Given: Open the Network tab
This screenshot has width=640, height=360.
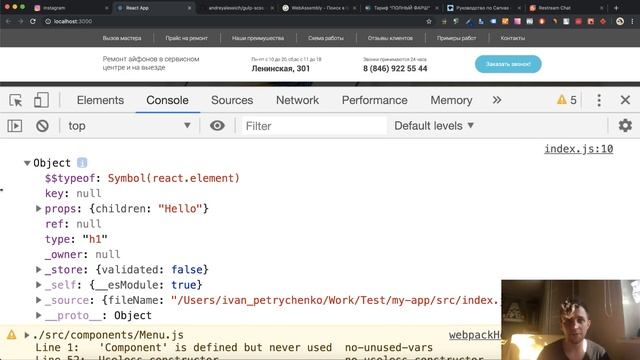Looking at the screenshot, I should [297, 100].
